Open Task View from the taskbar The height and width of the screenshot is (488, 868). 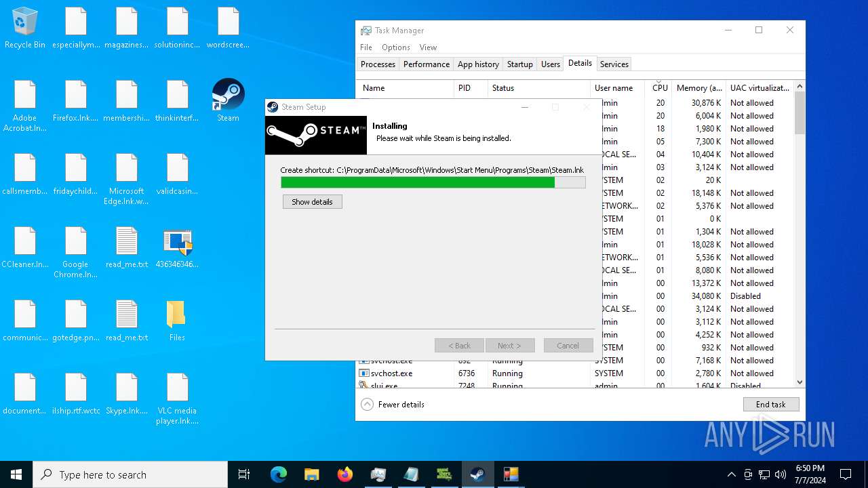coord(244,474)
